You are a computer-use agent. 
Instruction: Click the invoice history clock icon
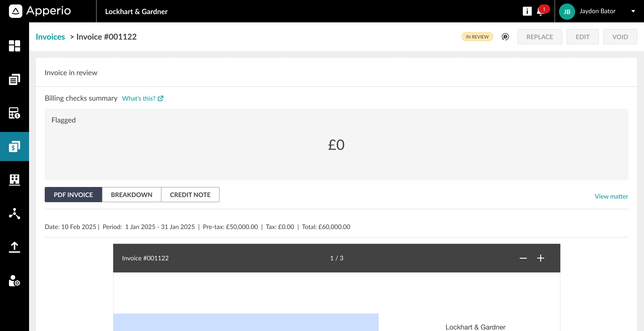point(505,37)
